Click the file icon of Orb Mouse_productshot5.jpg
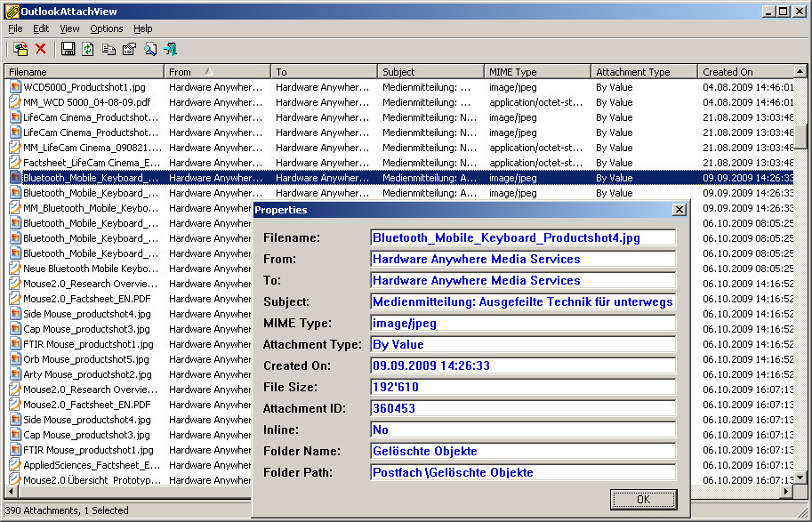Viewport: 812px width, 522px height. tap(15, 359)
